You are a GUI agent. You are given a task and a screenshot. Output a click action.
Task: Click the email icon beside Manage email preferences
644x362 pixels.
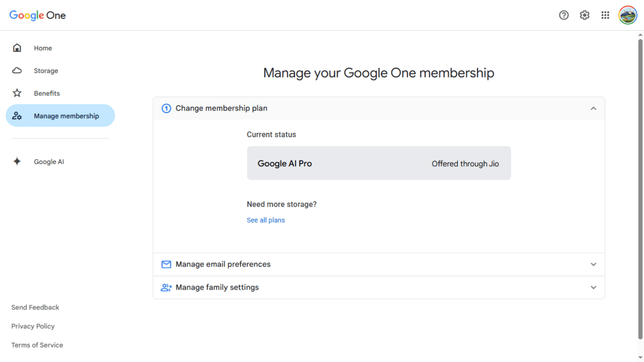tap(166, 264)
